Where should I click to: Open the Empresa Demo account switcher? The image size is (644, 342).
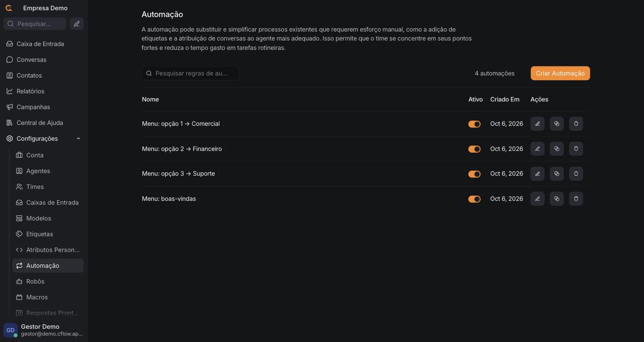pos(45,8)
